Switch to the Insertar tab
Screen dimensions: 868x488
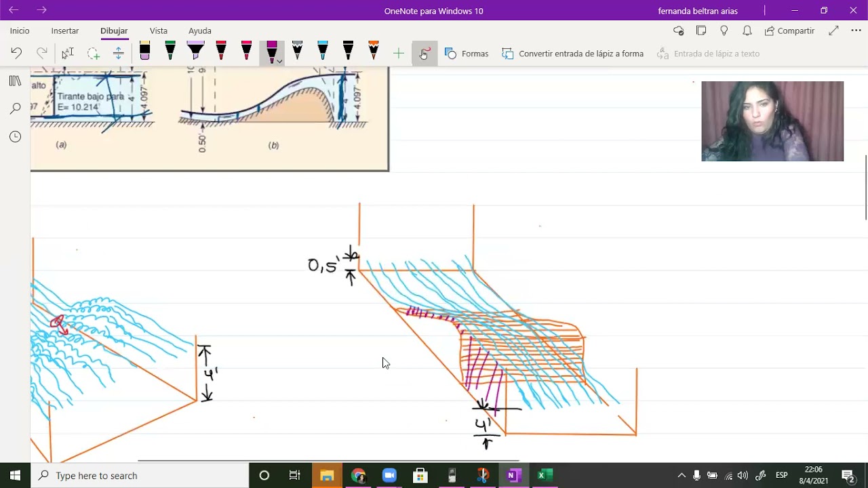(x=65, y=30)
